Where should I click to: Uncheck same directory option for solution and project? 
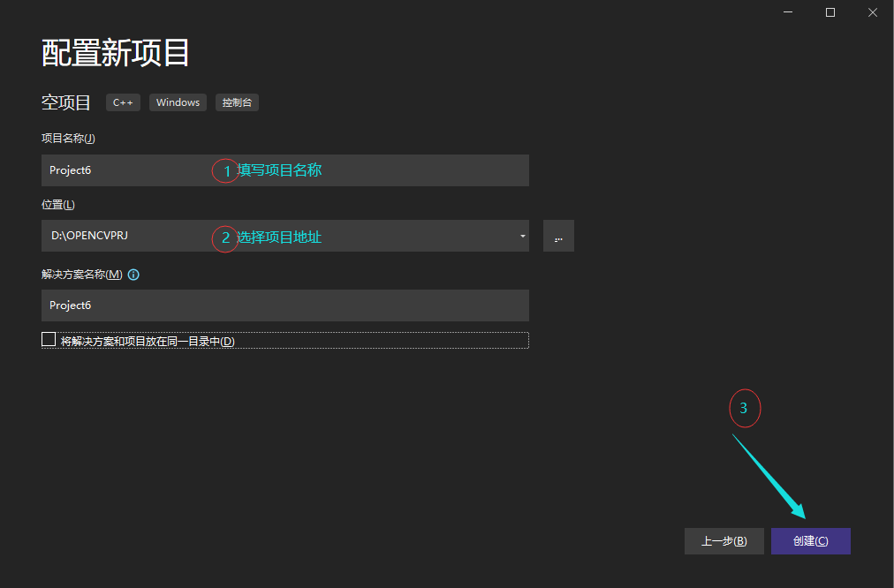49,338
